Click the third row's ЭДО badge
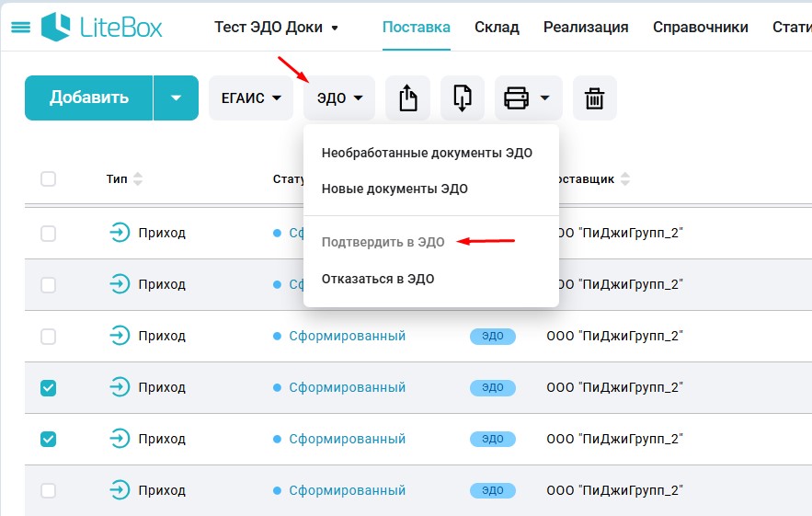 pos(493,336)
